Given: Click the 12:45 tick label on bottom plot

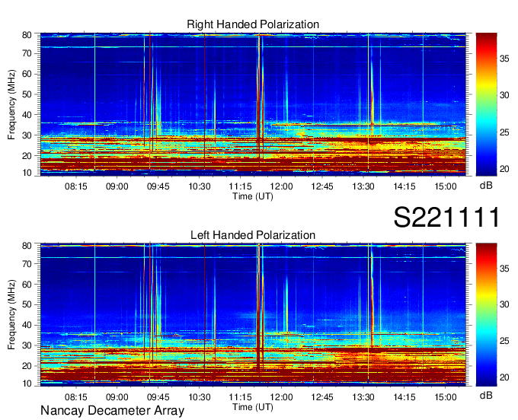Looking at the screenshot, I should pos(322,397).
